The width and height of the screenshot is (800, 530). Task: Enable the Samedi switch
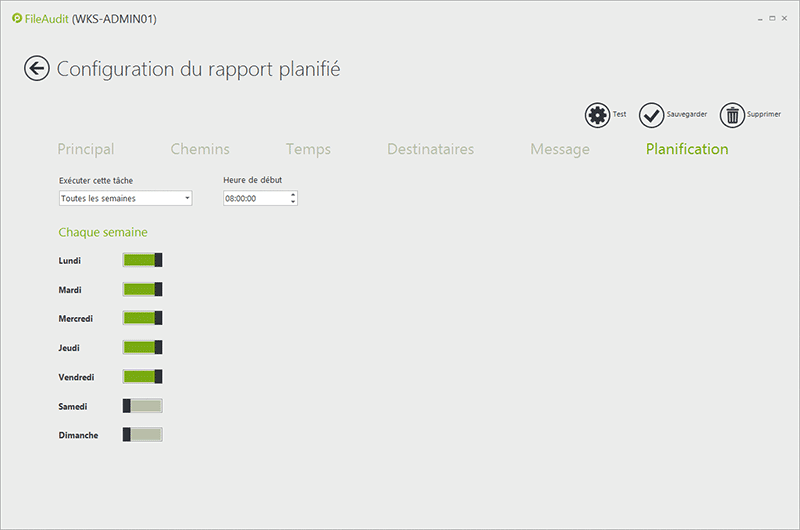tap(142, 406)
